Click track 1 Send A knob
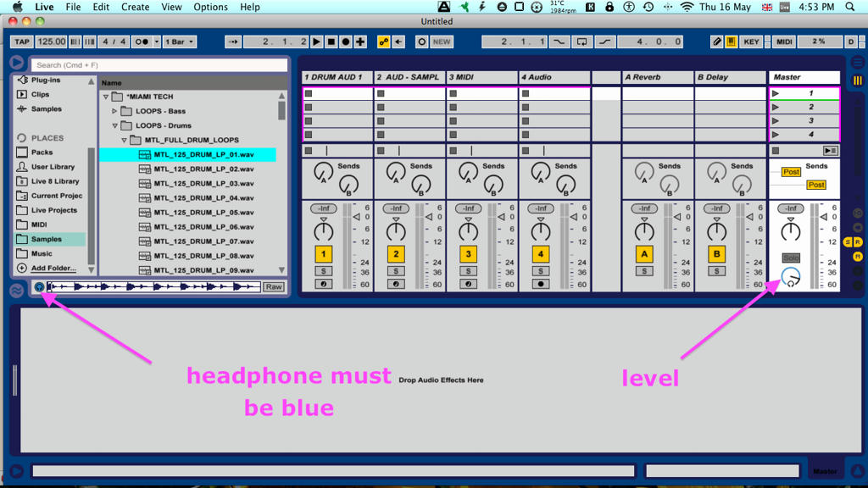Screen dimensions: 868x488 click(x=323, y=172)
